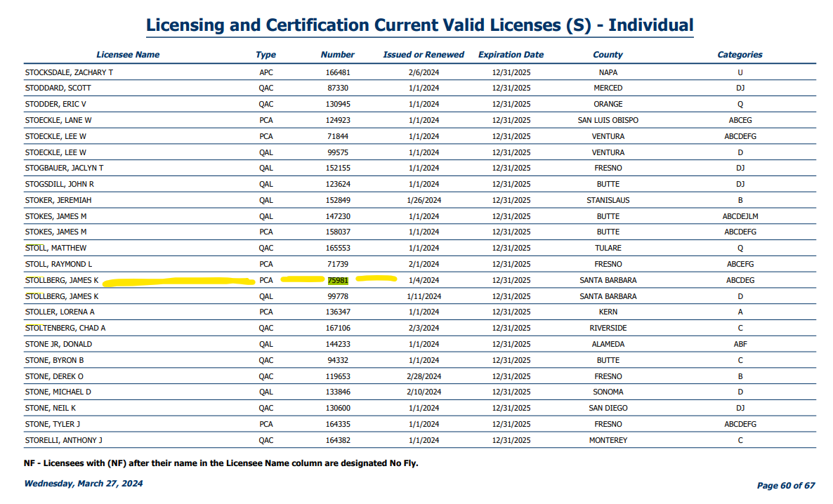This screenshot has width=833, height=504.
Task: Click the county 'MERCED'
Action: click(608, 88)
